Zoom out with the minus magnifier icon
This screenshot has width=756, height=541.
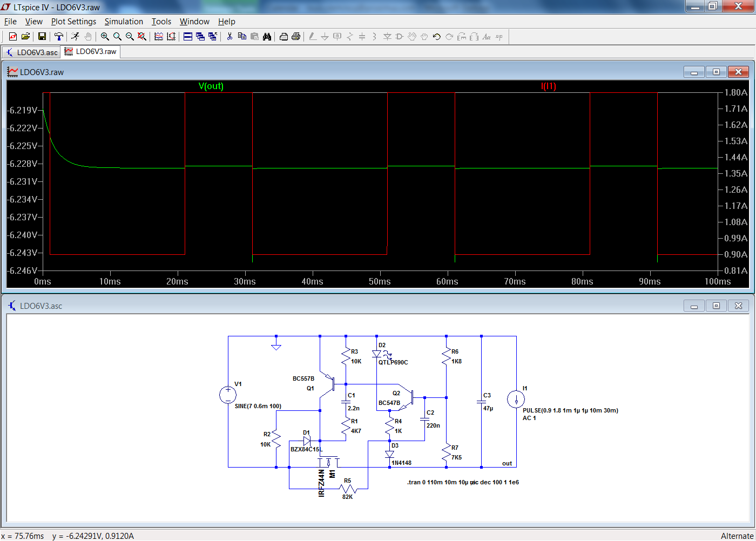[x=130, y=37]
